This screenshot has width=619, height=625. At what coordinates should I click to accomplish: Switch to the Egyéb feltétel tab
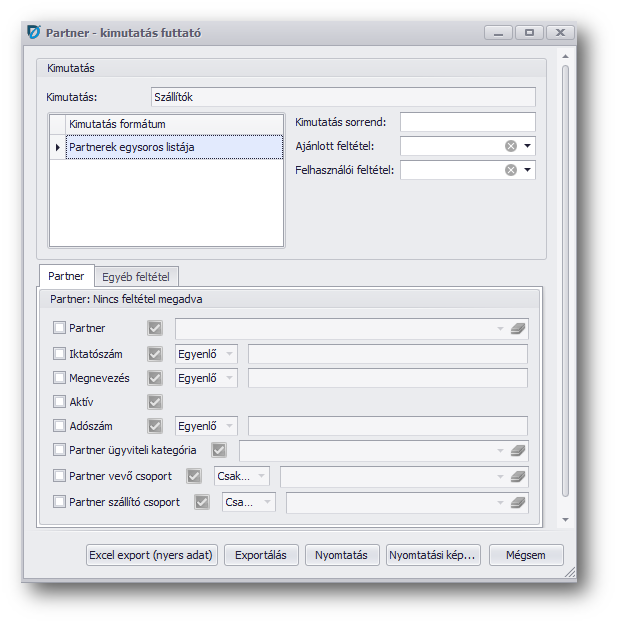click(x=136, y=275)
